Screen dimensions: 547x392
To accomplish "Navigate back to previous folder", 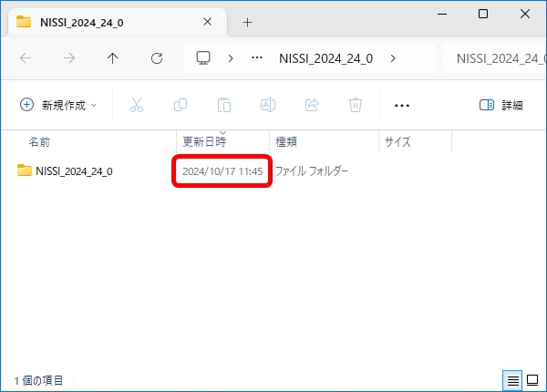I will 26,58.
